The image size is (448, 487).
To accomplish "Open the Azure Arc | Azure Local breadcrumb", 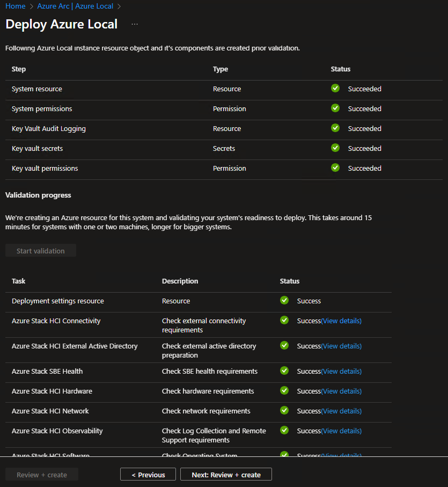I will pos(75,6).
